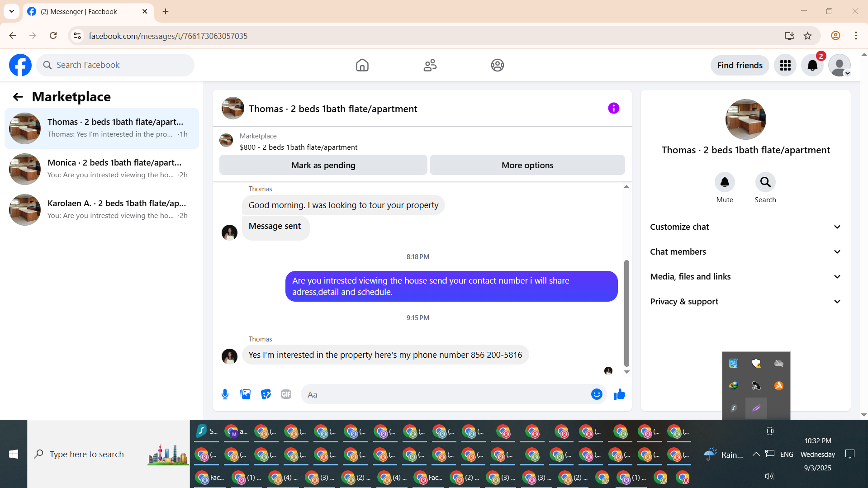This screenshot has width=868, height=488.
Task: Click 'Good morning' message from Thomas
Action: click(x=343, y=205)
